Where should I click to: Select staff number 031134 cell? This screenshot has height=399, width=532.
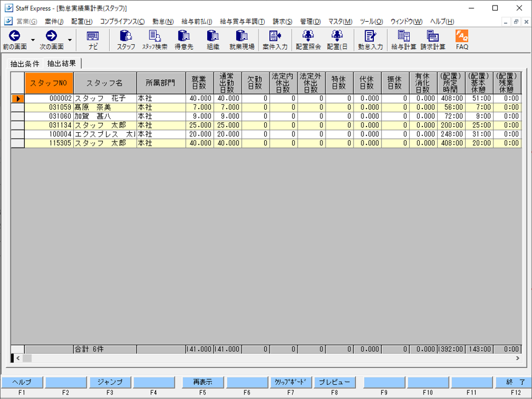[x=49, y=125]
